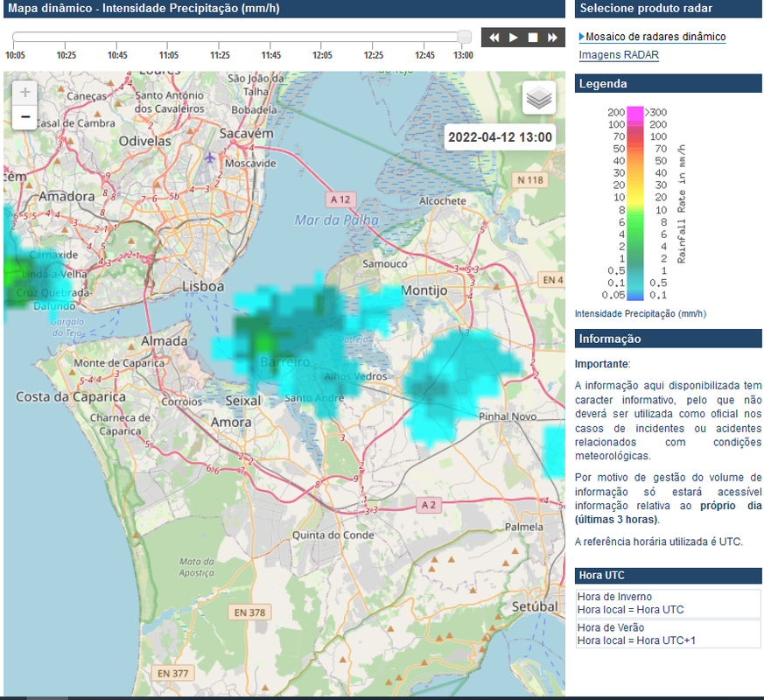Open the map layers selector

point(539,98)
